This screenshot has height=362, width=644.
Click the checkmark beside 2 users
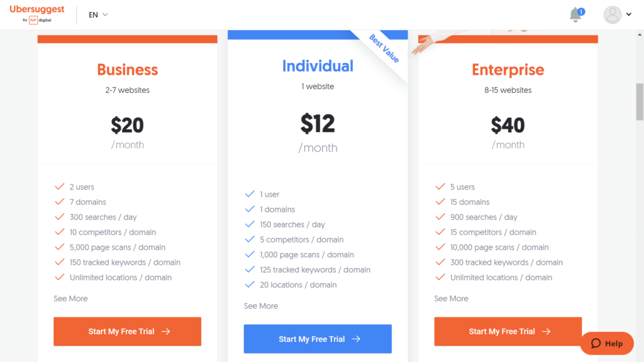60,187
